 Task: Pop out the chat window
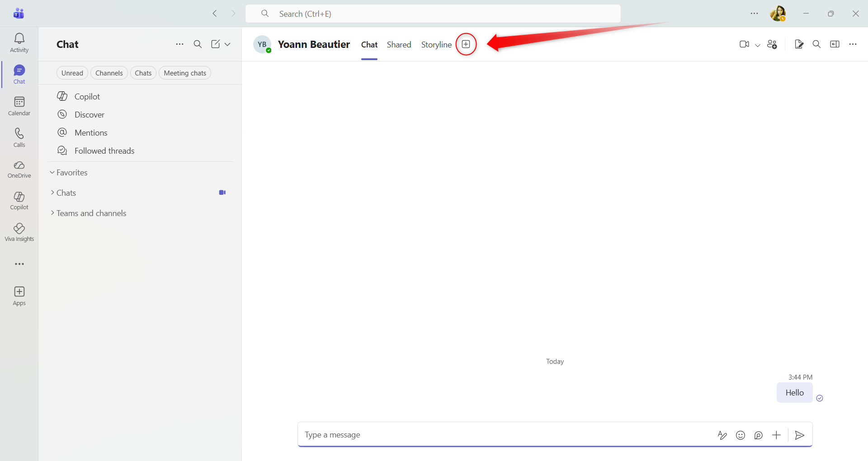(835, 44)
